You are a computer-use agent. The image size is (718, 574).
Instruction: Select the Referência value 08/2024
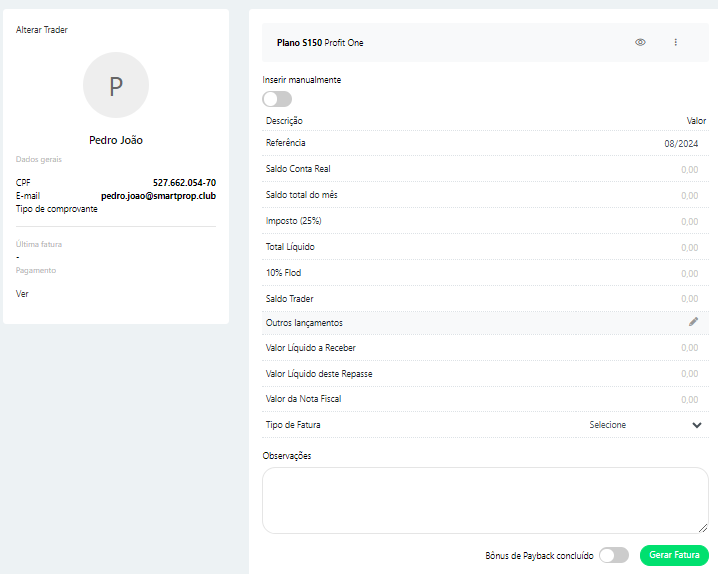[681, 144]
